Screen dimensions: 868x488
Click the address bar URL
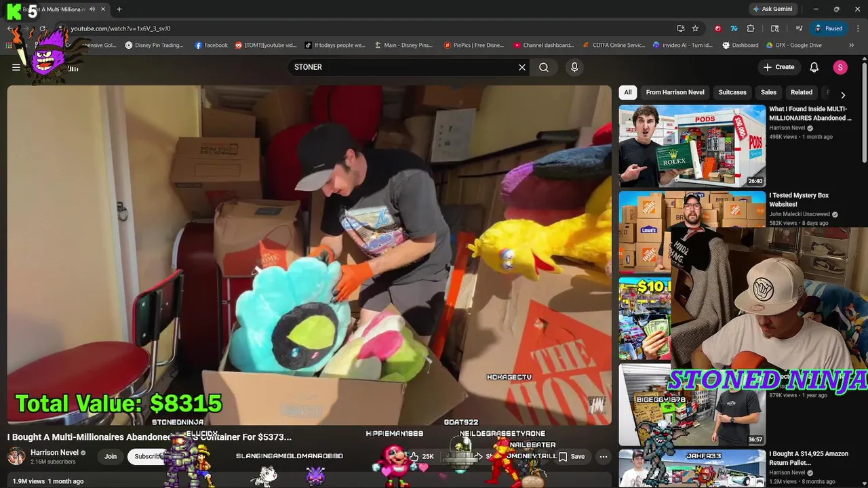[x=121, y=28]
